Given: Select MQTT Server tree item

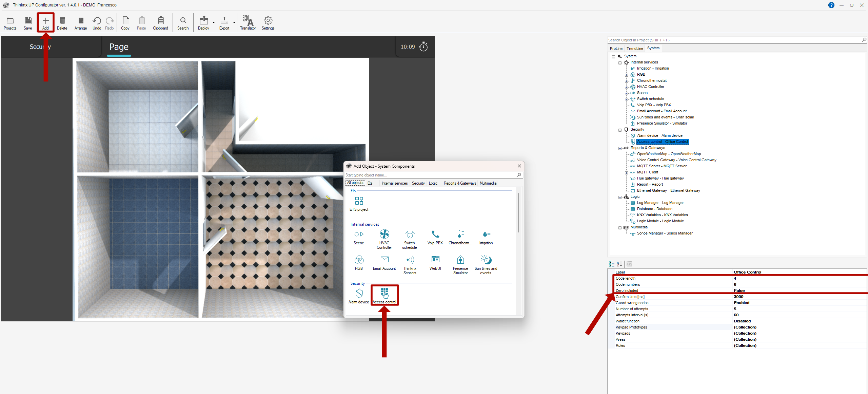Looking at the screenshot, I should tap(661, 166).
